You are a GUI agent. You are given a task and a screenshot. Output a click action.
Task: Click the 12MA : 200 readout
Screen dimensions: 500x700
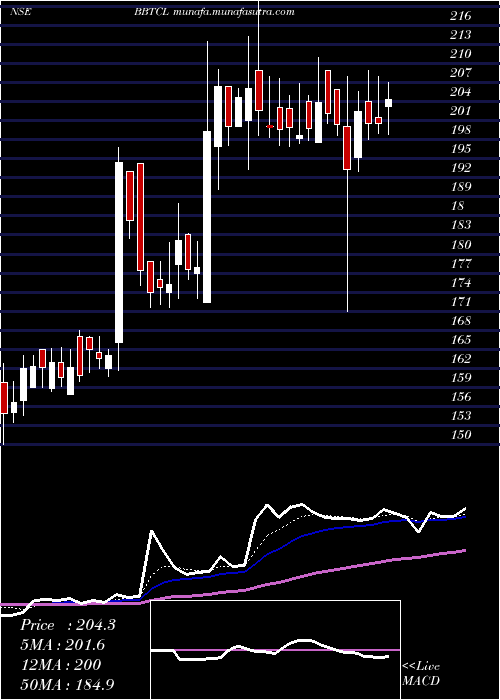tap(61, 665)
